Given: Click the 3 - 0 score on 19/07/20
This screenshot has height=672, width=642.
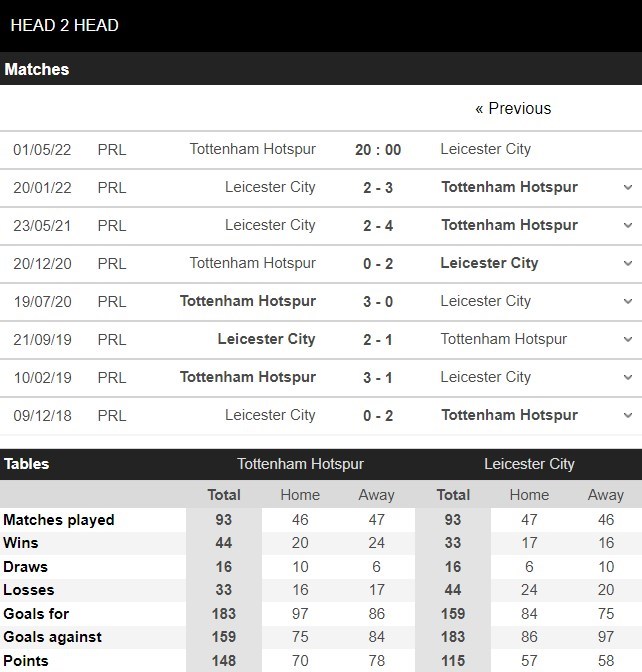Looking at the screenshot, I should coord(378,301).
